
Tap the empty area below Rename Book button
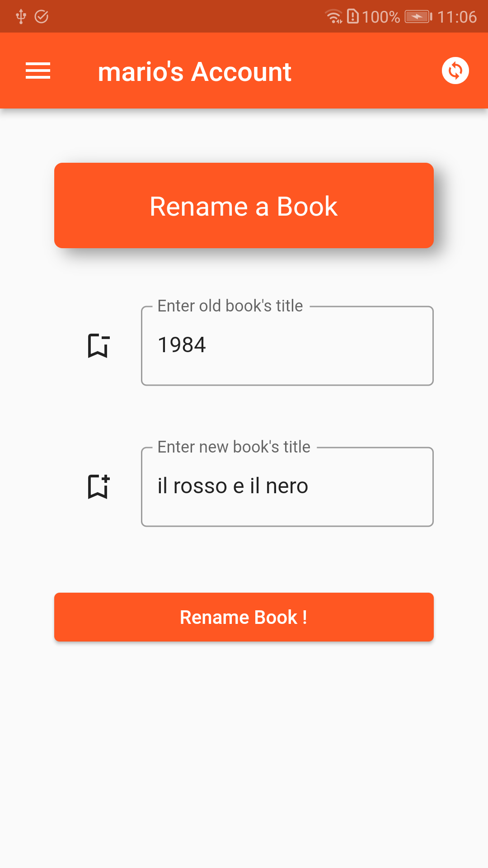pyautogui.click(x=244, y=746)
